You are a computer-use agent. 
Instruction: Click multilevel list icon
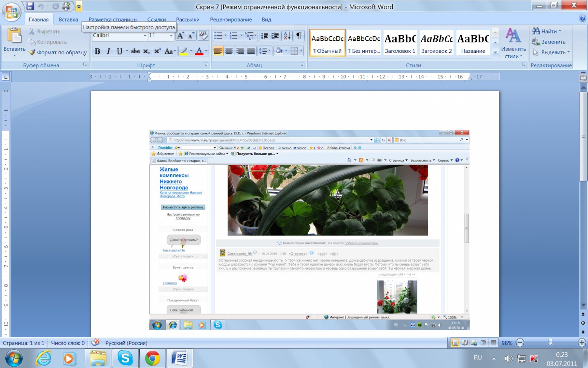tap(249, 35)
